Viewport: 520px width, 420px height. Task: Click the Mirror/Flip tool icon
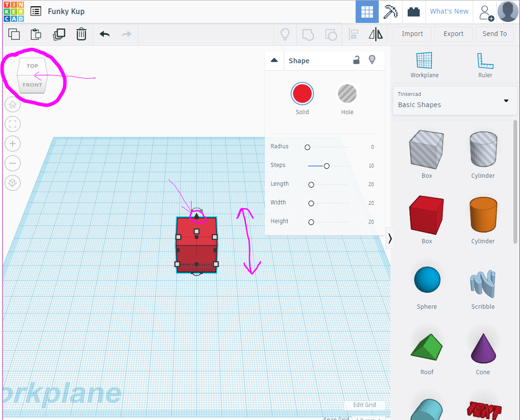376,34
